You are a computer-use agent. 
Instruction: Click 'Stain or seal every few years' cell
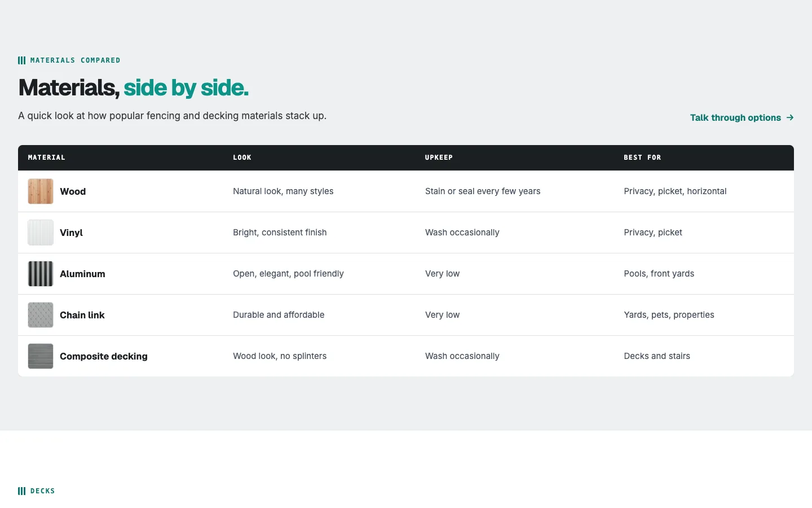coord(483,191)
